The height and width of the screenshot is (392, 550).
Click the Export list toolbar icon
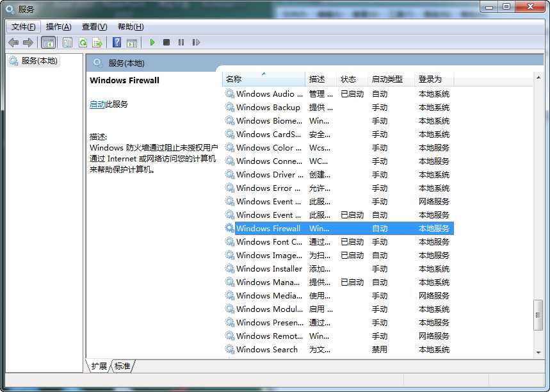(x=97, y=42)
